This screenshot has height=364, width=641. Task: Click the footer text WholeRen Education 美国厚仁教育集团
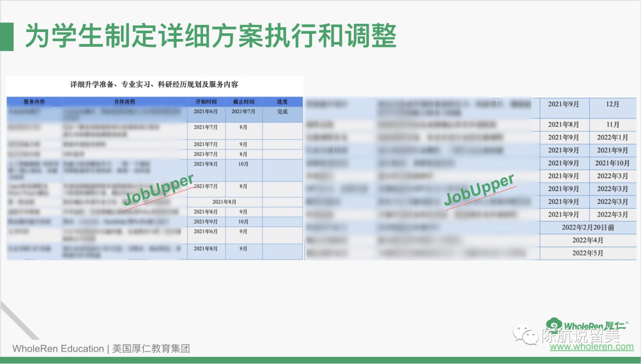[101, 349]
